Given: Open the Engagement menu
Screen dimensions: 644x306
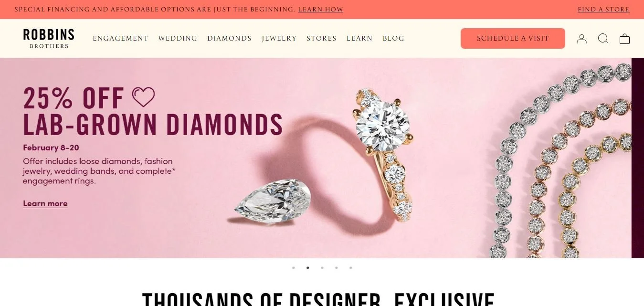Looking at the screenshot, I should (120, 39).
